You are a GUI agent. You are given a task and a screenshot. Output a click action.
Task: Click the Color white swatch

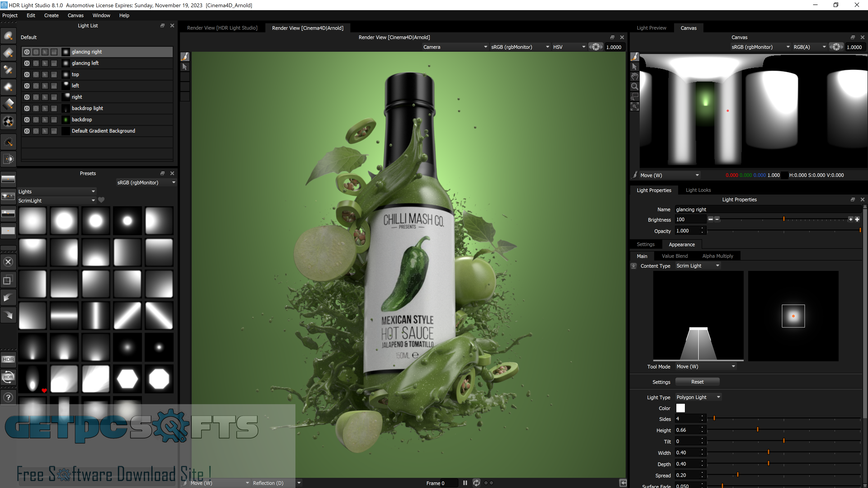point(680,408)
